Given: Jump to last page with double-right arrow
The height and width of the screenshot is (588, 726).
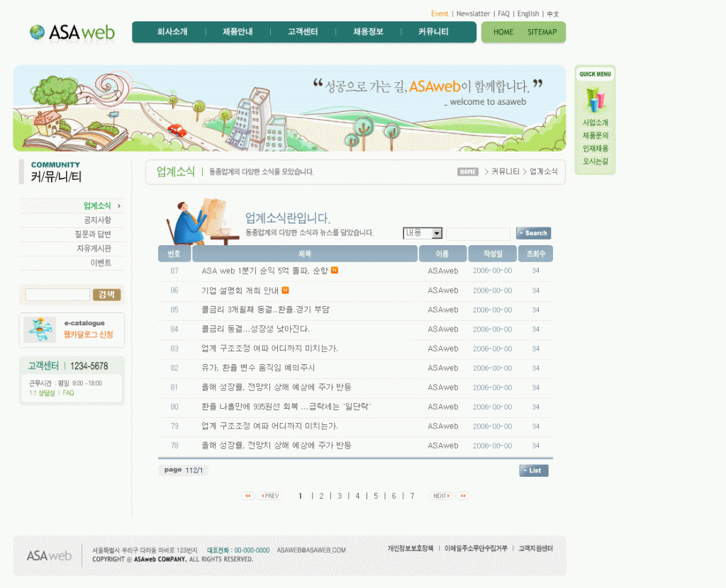Looking at the screenshot, I should coord(462,496).
